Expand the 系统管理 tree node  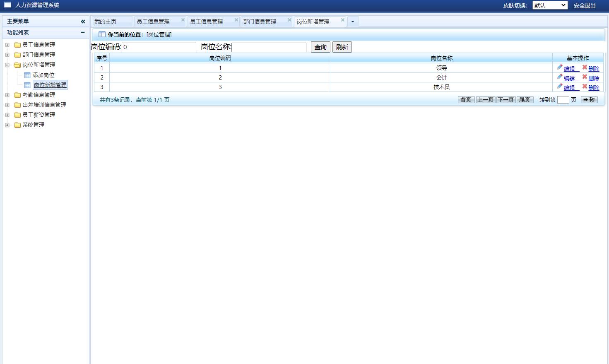point(7,125)
